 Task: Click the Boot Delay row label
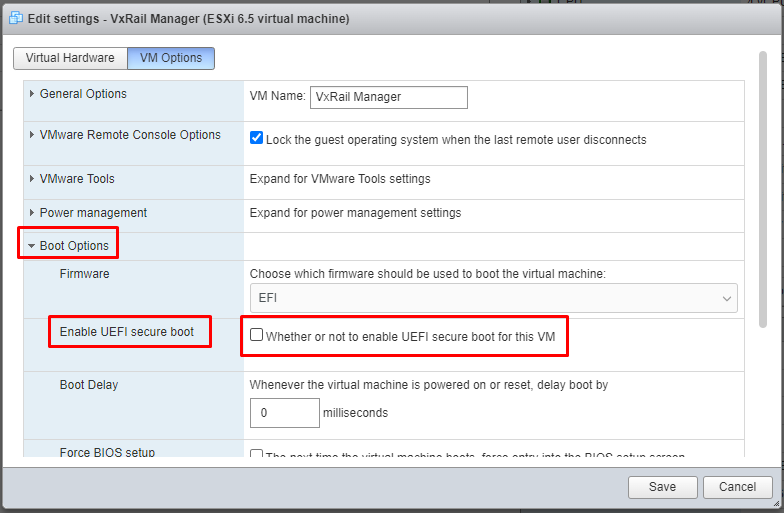(x=89, y=384)
